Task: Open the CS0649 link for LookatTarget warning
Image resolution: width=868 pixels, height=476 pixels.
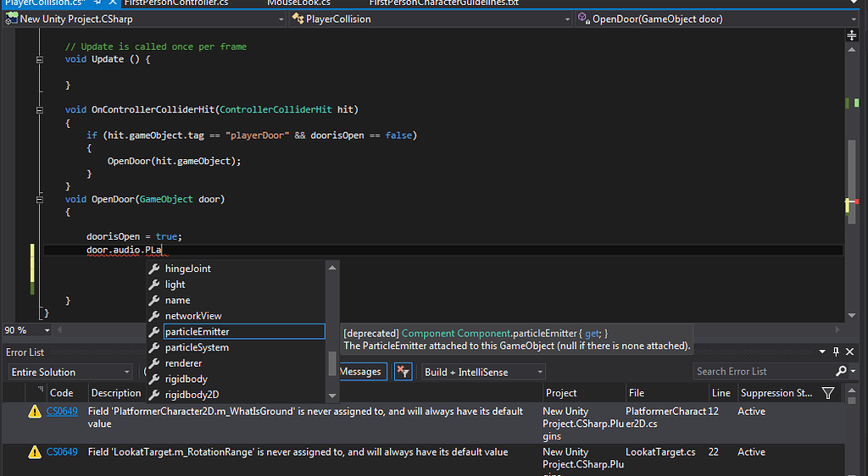Action: tap(62, 452)
